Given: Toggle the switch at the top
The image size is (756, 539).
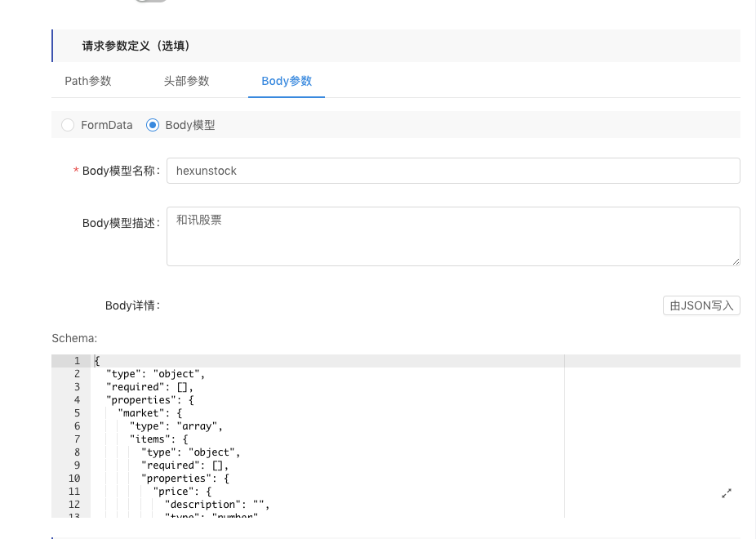Looking at the screenshot, I should (151, 1).
